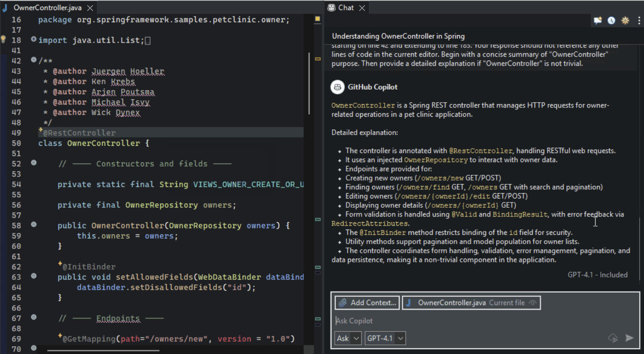Click the VIEWS_OWNER_CREATE_OR_U constant on line 54
This screenshot has width=644, height=354.
point(249,185)
